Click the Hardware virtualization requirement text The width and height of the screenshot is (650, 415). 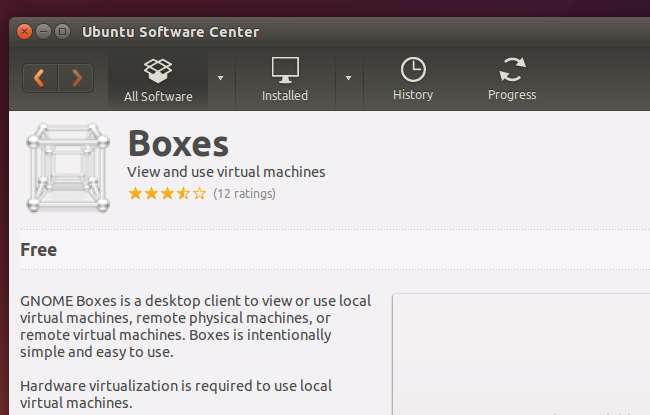coord(175,394)
